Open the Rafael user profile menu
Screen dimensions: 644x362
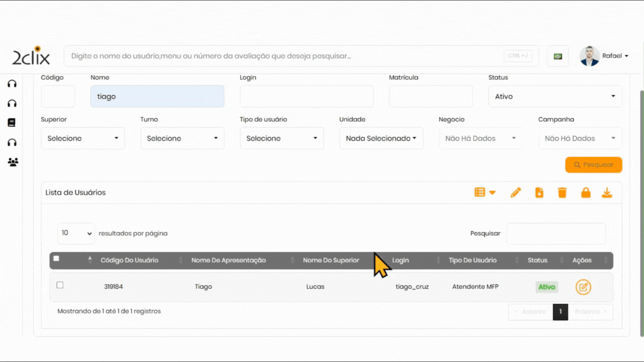604,56
